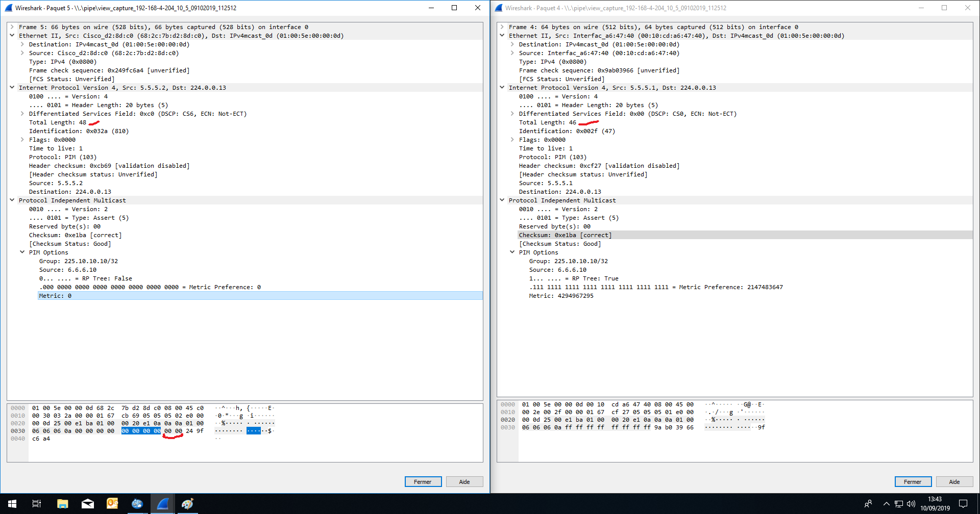This screenshot has width=980, height=514.
Task: Click Fermer in the Paquet 5 window
Action: pyautogui.click(x=423, y=482)
